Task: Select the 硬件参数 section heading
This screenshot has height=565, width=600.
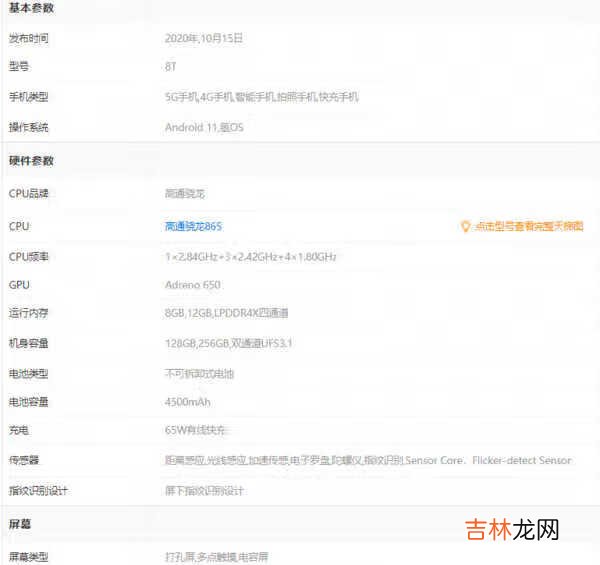Action: (x=31, y=161)
